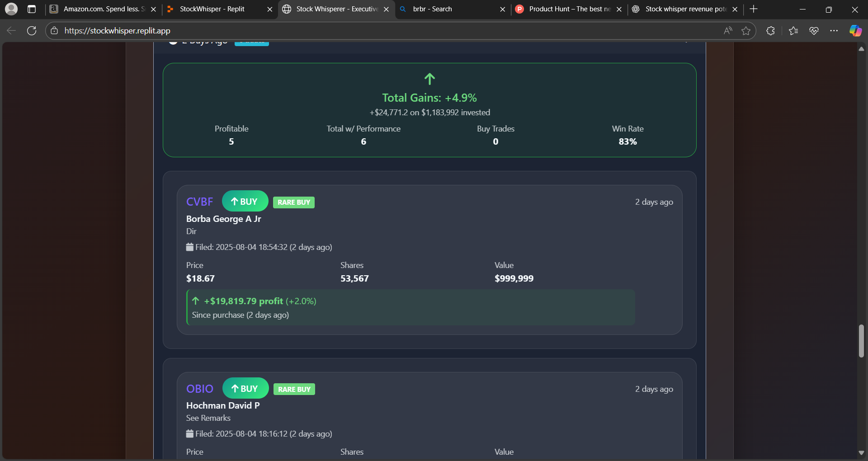This screenshot has width=868, height=461.
Task: Open the Copilot sidebar icon
Action: 855,31
